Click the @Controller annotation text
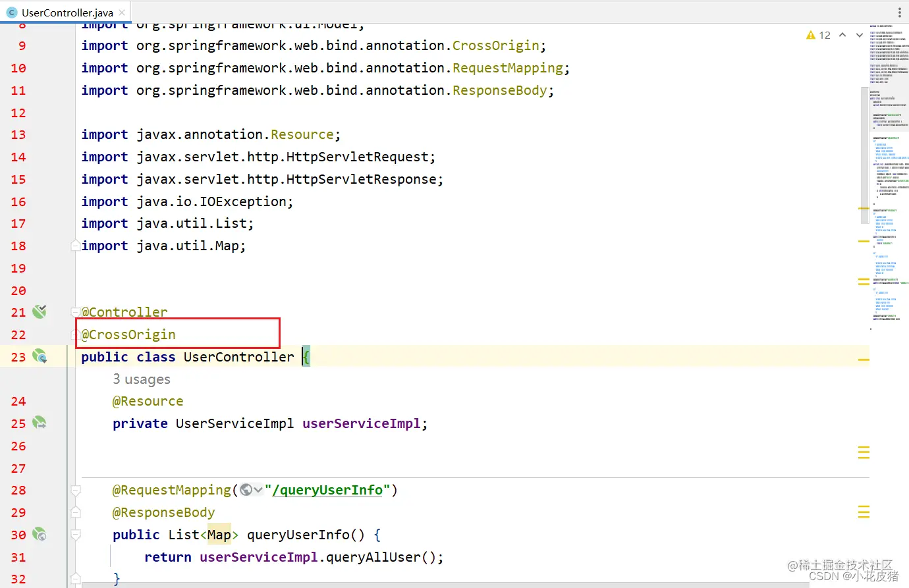 coord(124,312)
